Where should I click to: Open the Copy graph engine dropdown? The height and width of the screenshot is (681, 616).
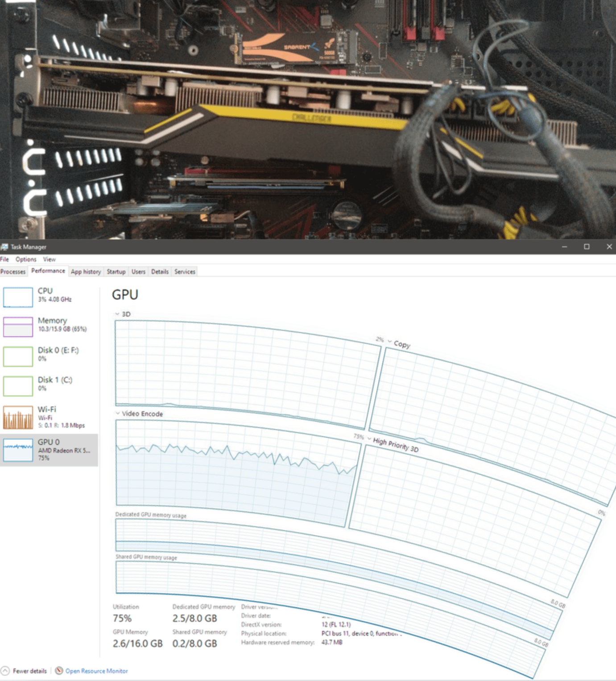[x=389, y=341]
